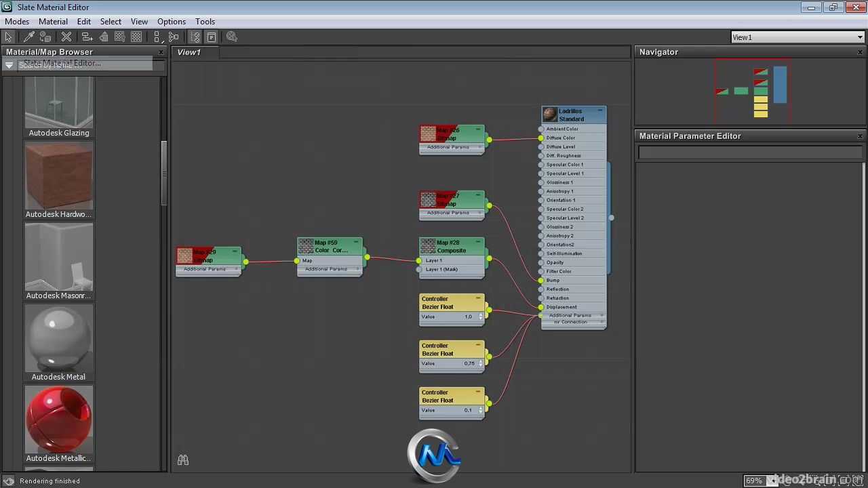Screen dimensions: 868x488
Task: Click the binoculars search icon in View1
Action: point(182,460)
